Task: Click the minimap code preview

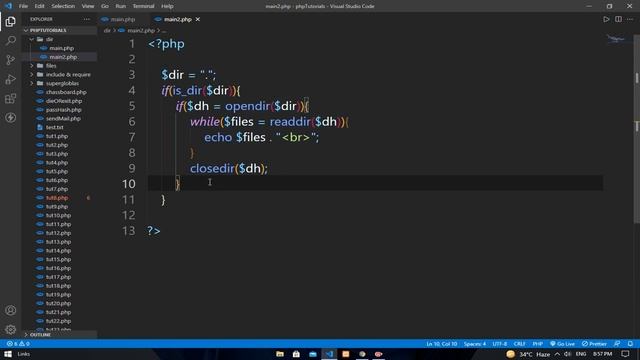Action: coord(616,39)
